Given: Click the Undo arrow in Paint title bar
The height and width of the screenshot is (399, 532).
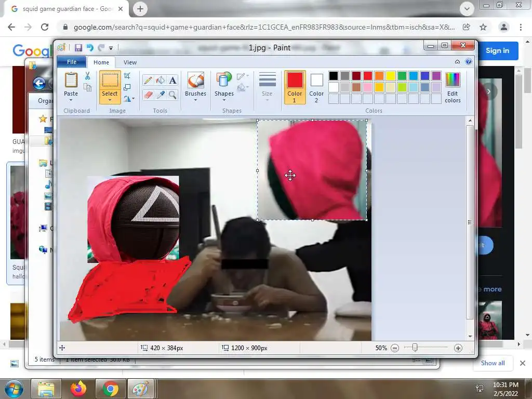Looking at the screenshot, I should 90,48.
